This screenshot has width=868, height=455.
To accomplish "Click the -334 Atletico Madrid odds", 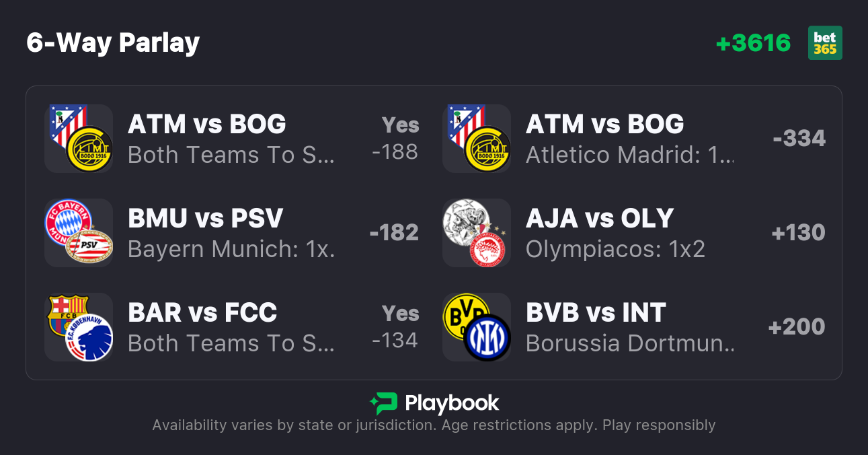I will point(799,139).
